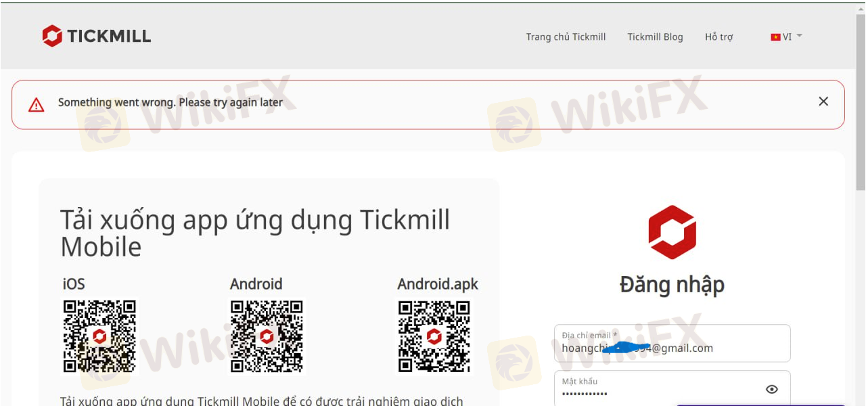Click the iOS label text

click(x=74, y=283)
